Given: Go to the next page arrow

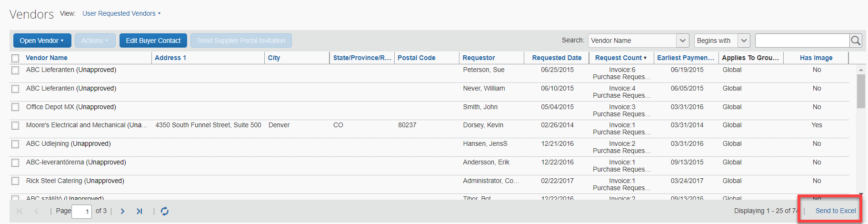Looking at the screenshot, I should point(122,211).
